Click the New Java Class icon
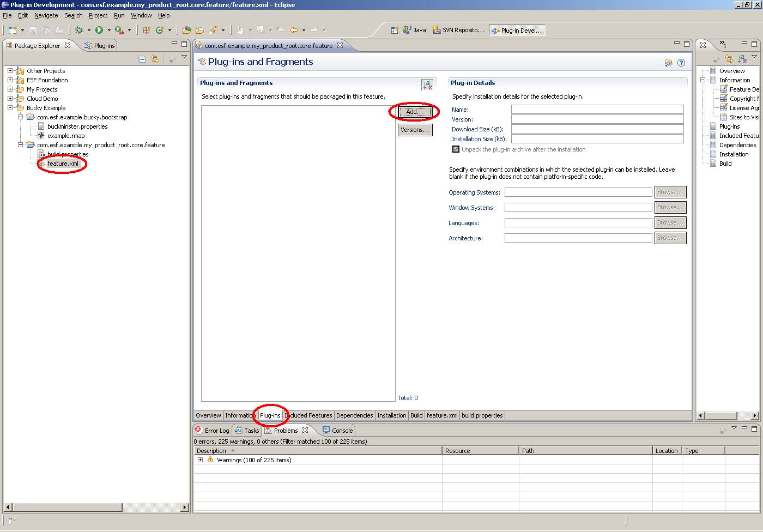The width and height of the screenshot is (763, 532). click(x=160, y=30)
